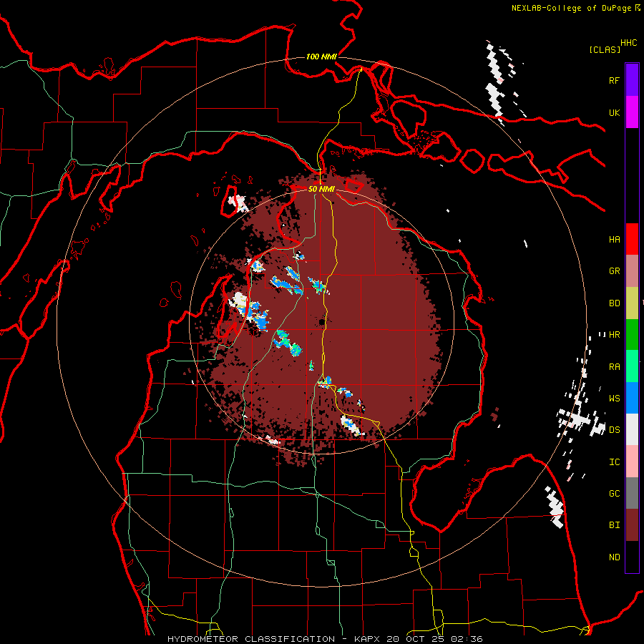Click the 02:36 time stamp

(x=467, y=639)
